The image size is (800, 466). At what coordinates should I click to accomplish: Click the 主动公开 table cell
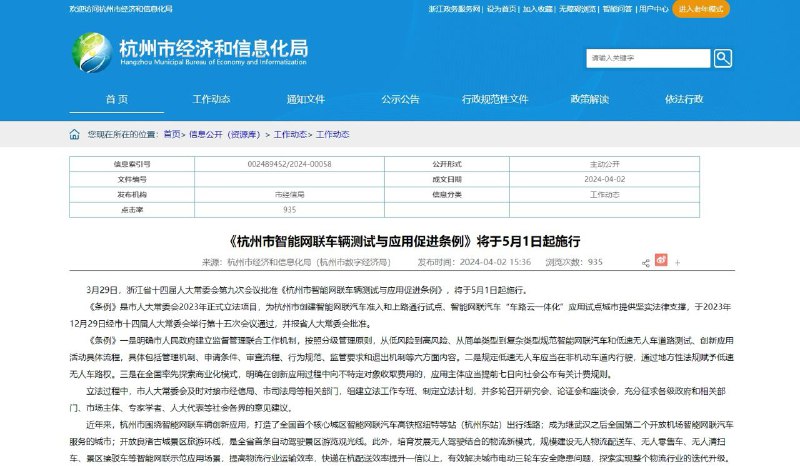click(x=604, y=164)
